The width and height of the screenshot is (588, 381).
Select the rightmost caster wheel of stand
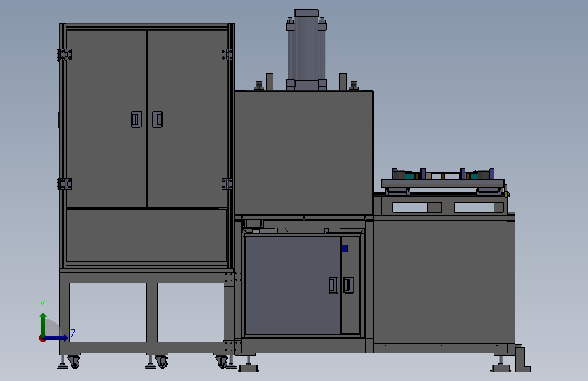pos(222,361)
